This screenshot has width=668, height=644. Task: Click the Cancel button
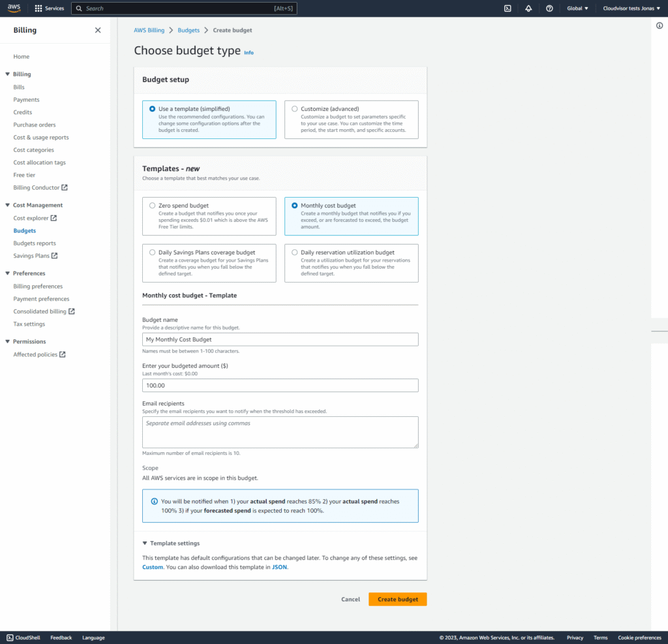pos(350,599)
